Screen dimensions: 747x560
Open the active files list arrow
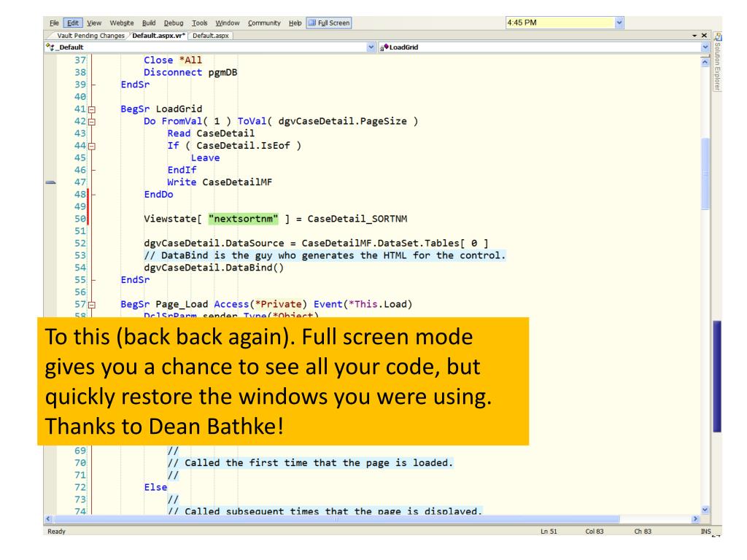pos(694,36)
